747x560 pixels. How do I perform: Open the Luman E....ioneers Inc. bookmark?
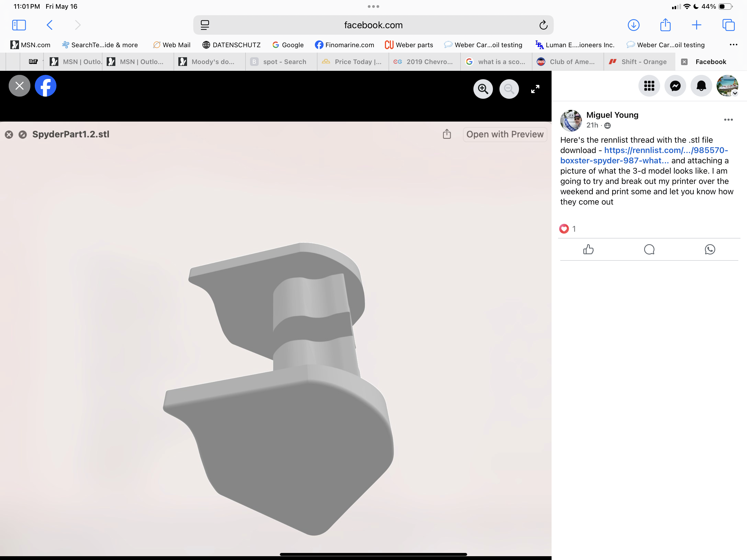coord(575,45)
